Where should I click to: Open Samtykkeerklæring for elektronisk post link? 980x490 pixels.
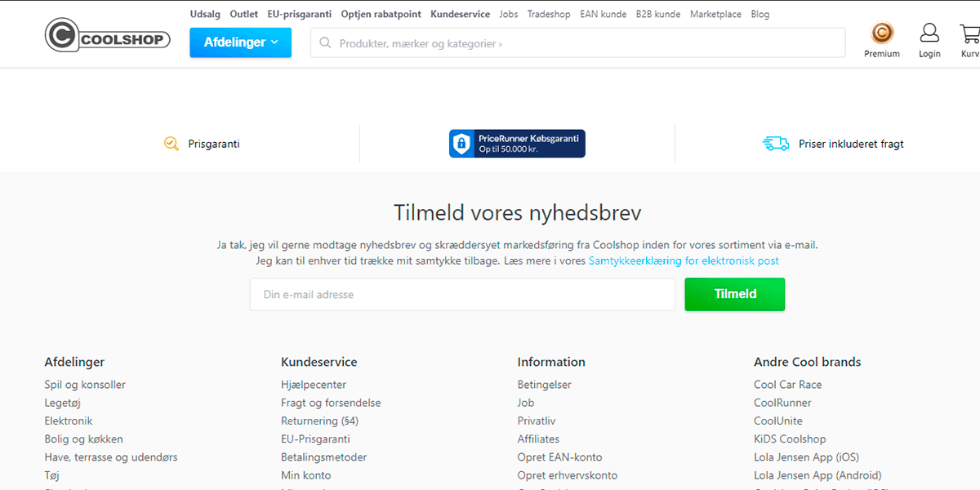684,261
